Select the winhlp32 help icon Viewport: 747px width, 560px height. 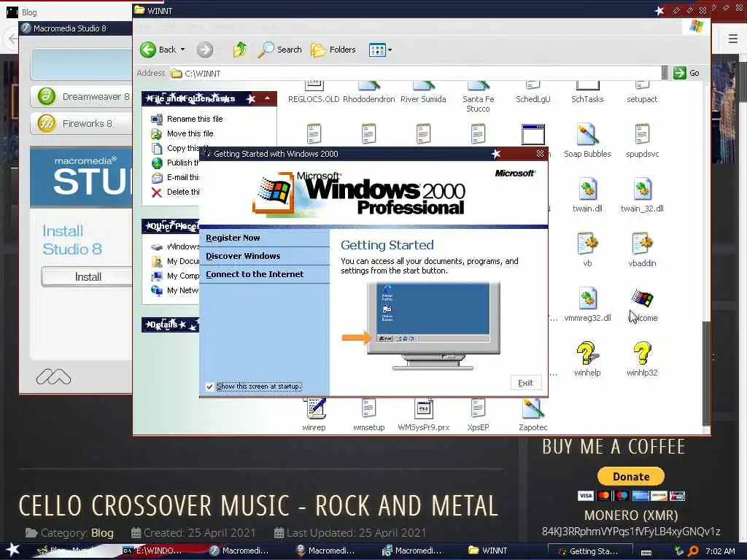[642, 359]
